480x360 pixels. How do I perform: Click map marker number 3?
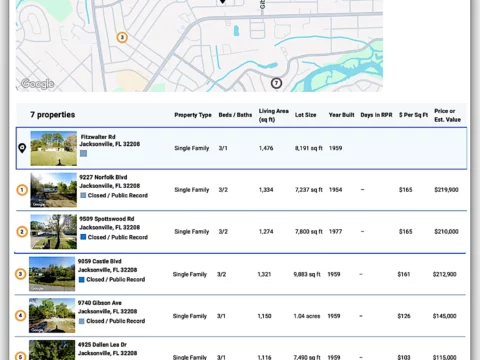coord(122,37)
